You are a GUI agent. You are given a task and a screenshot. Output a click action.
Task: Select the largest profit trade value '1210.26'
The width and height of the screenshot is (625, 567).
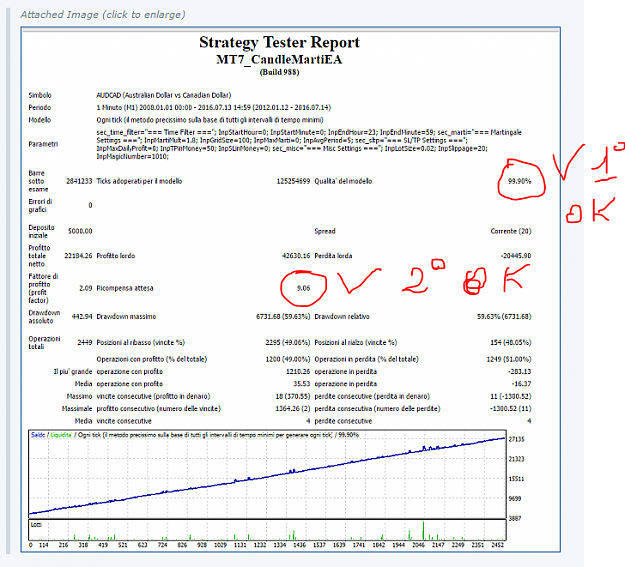(x=298, y=372)
